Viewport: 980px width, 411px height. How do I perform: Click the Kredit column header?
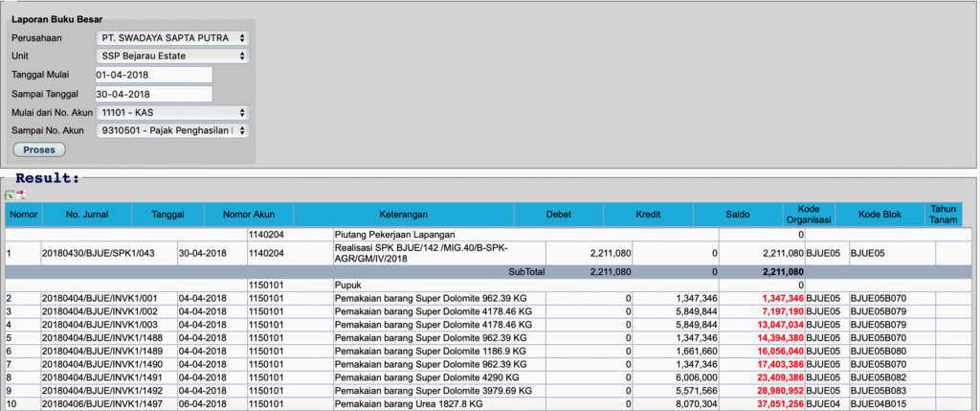[648, 215]
